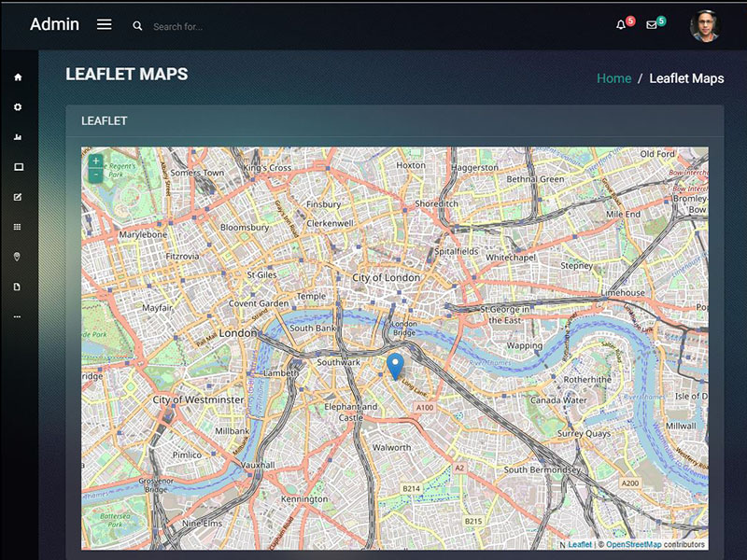Click the Bloomsbury label on map

tap(245, 228)
